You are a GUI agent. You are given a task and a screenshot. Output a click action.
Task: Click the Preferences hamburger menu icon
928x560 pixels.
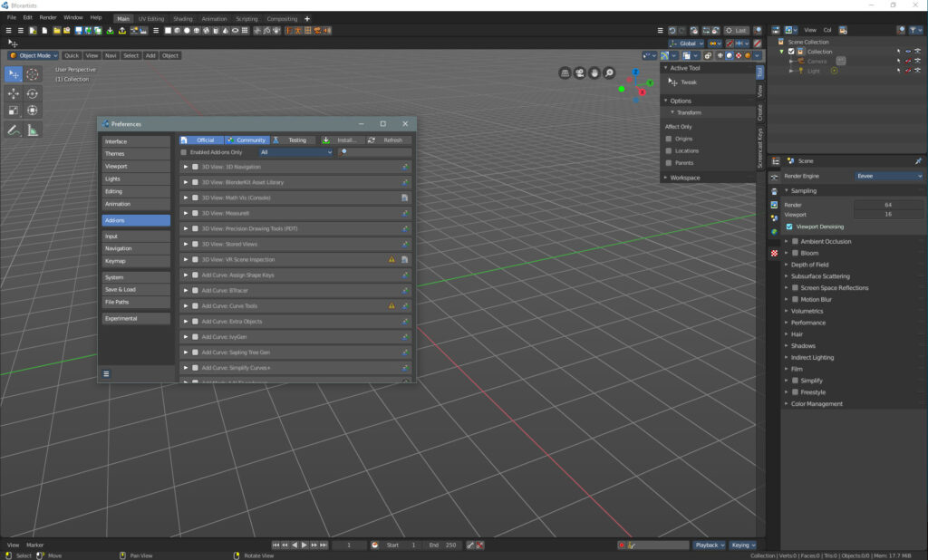point(106,373)
